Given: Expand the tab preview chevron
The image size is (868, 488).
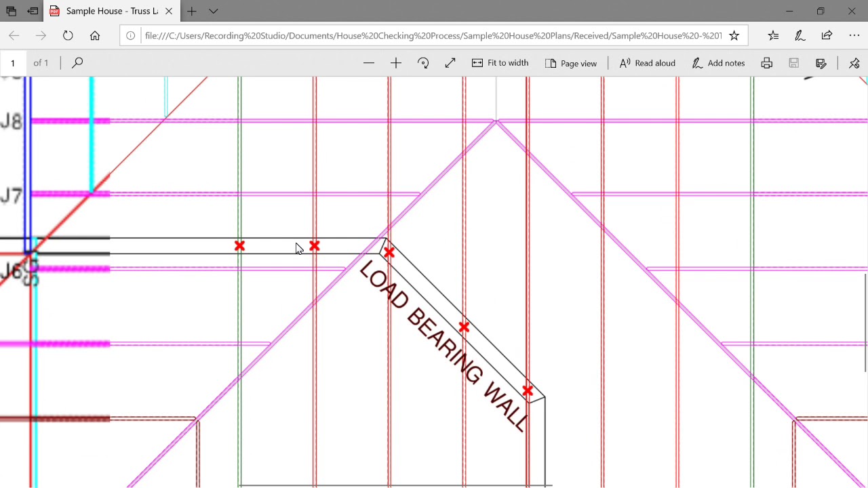Looking at the screenshot, I should [x=214, y=12].
